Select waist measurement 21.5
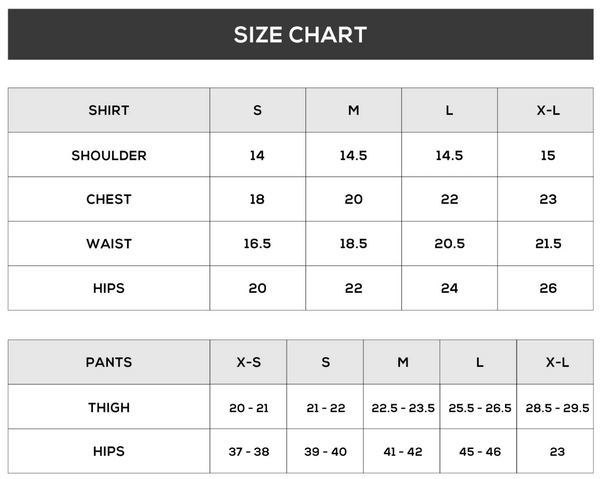 click(548, 243)
